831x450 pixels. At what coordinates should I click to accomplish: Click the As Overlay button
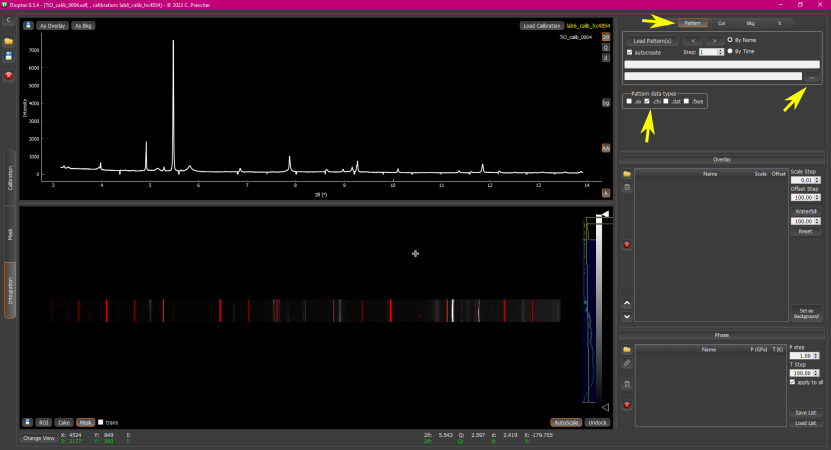tap(52, 25)
